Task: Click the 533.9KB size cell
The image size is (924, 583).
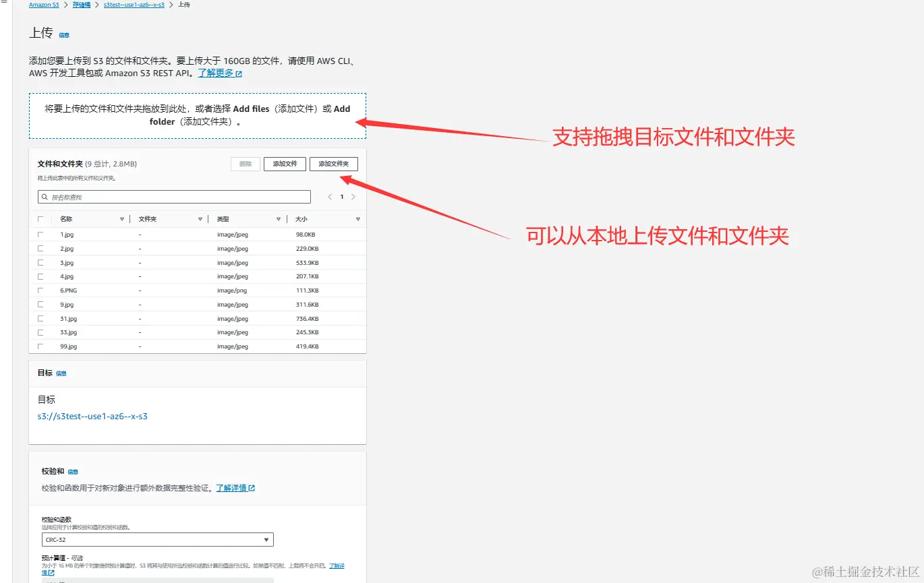Action: (307, 263)
